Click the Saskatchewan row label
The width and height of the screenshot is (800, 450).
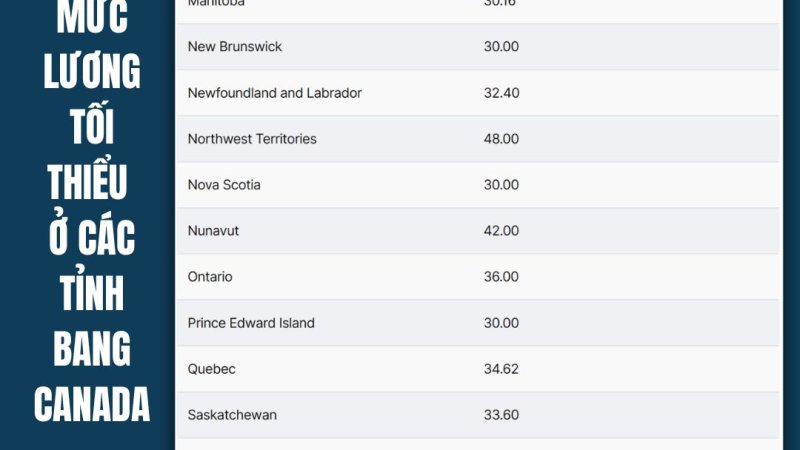pyautogui.click(x=232, y=415)
